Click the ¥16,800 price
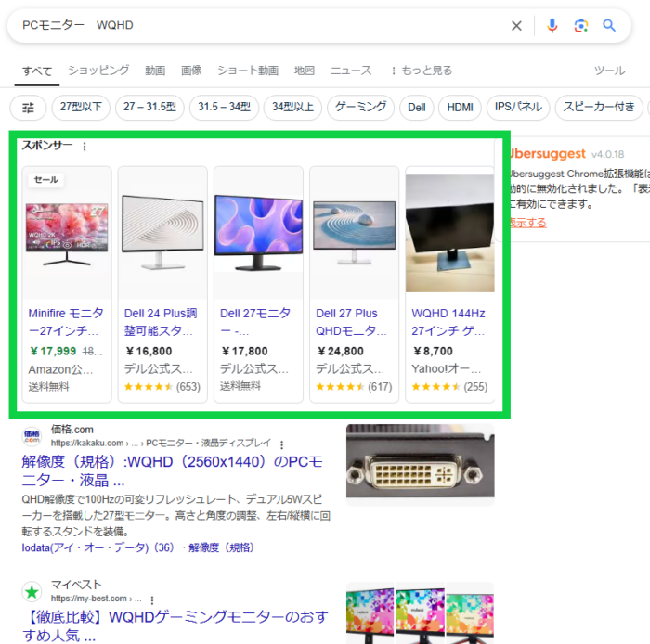Screen dimensions: 650x644 tap(149, 351)
